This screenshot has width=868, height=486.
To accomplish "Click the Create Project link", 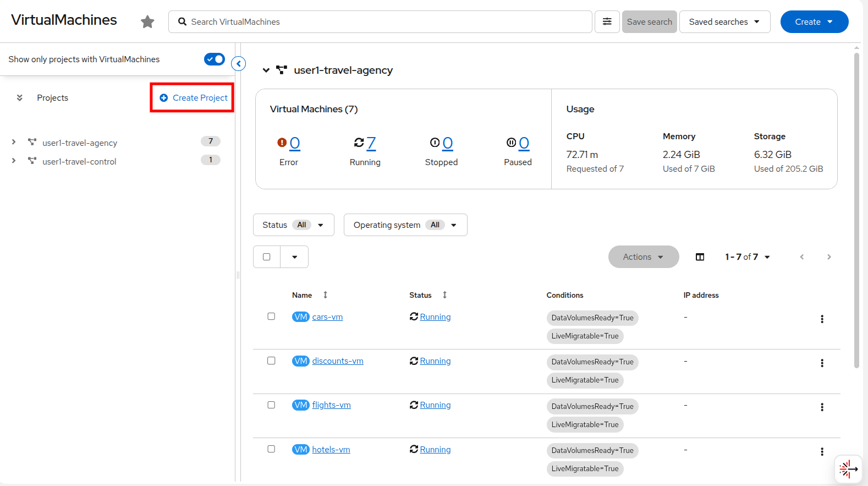I will 194,98.
